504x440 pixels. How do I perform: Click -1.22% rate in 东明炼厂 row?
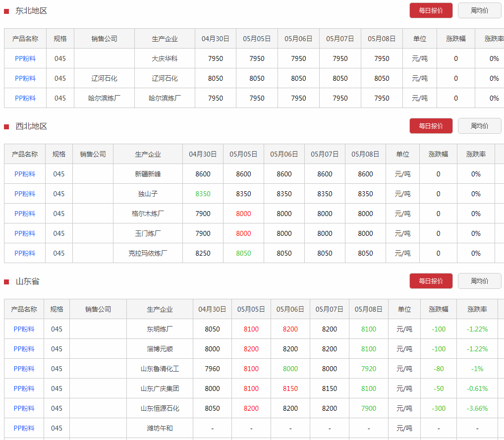pyautogui.click(x=477, y=329)
